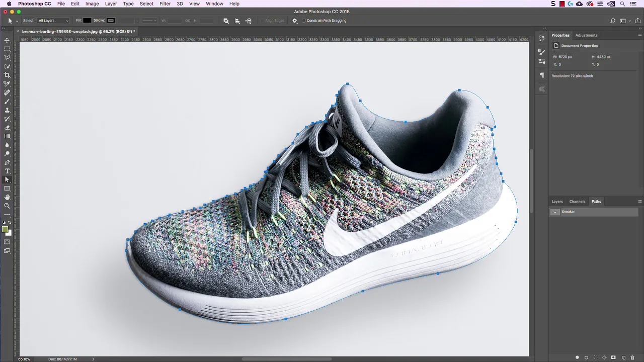This screenshot has width=644, height=362.
Task: Swap foreground and background colors
Action: pyautogui.click(x=10, y=223)
